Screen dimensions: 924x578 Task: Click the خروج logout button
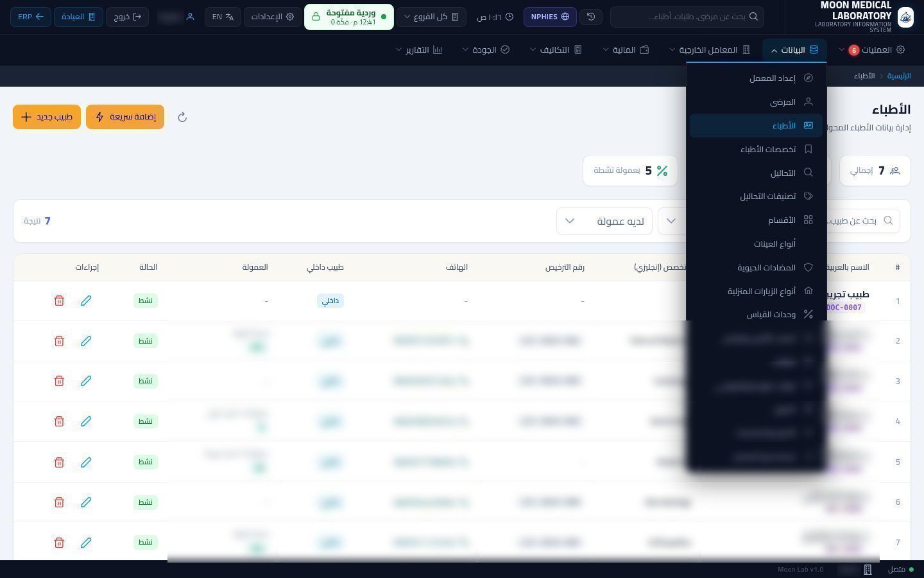(x=127, y=17)
